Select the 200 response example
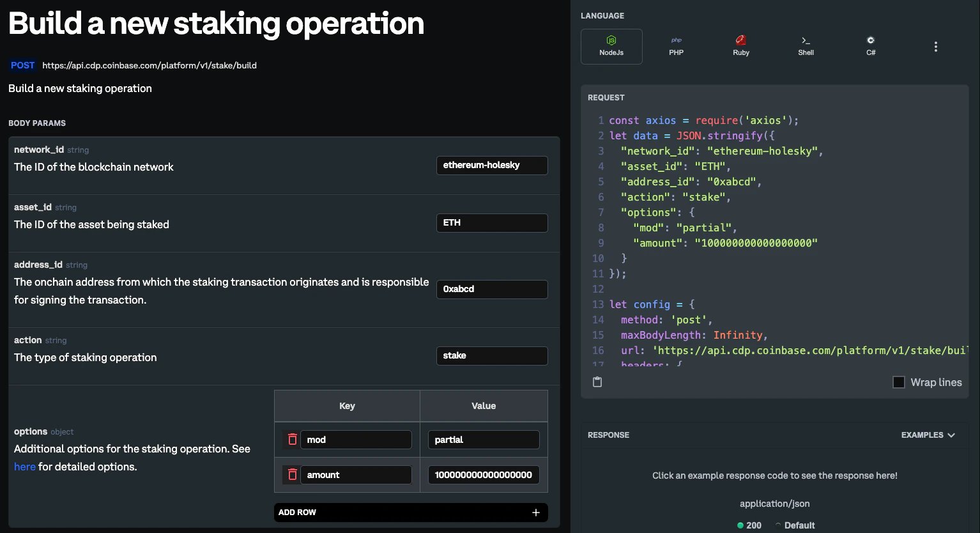This screenshot has width=980, height=533. point(749,525)
